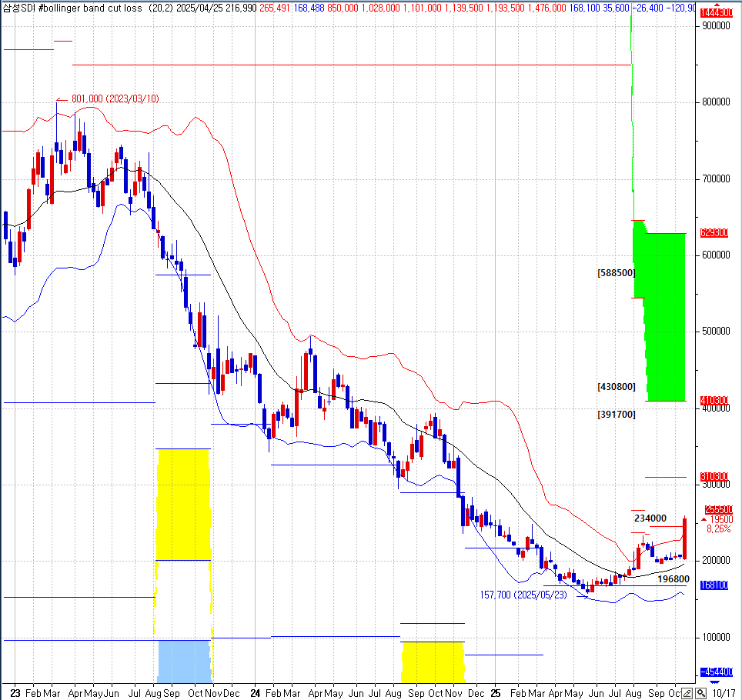Select the 삼성SDI bollinger band indicator title
Image resolution: width=742 pixels, height=700 pixels.
[72, 7]
